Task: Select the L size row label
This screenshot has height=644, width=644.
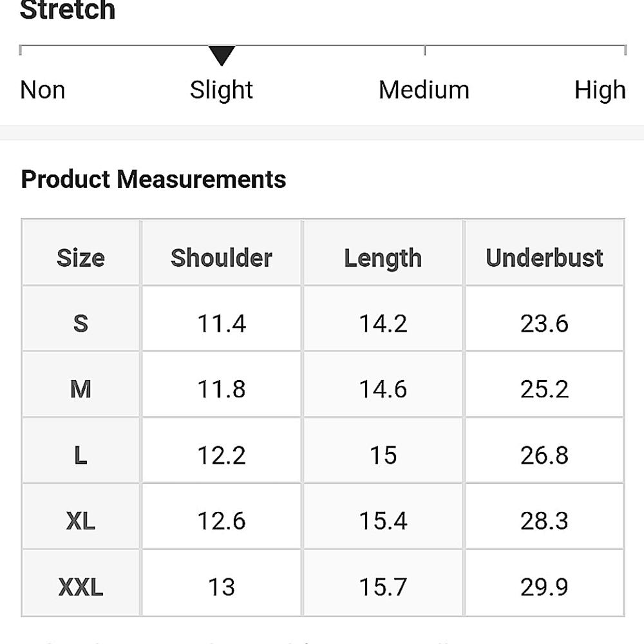Action: pyautogui.click(x=80, y=455)
